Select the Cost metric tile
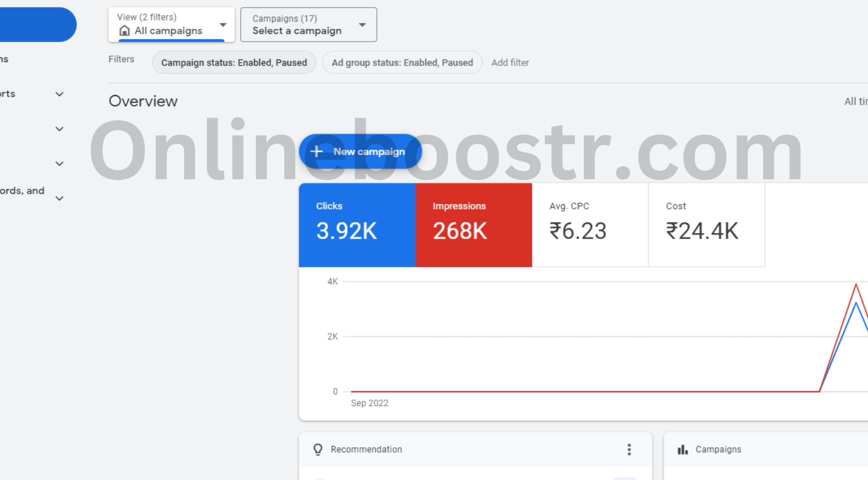The image size is (868, 480). click(x=706, y=225)
